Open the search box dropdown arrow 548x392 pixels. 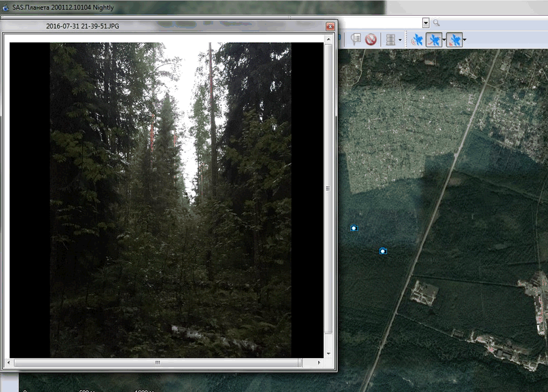click(426, 22)
